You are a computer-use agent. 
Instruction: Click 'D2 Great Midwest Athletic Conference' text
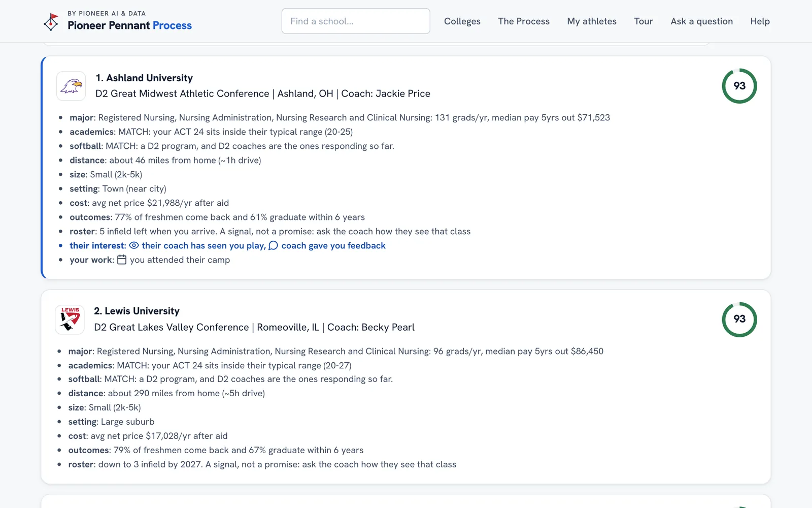coord(182,93)
